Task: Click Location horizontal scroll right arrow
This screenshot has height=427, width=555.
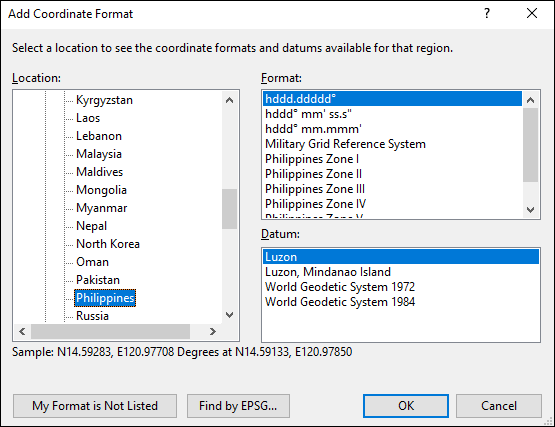Action: (213, 332)
